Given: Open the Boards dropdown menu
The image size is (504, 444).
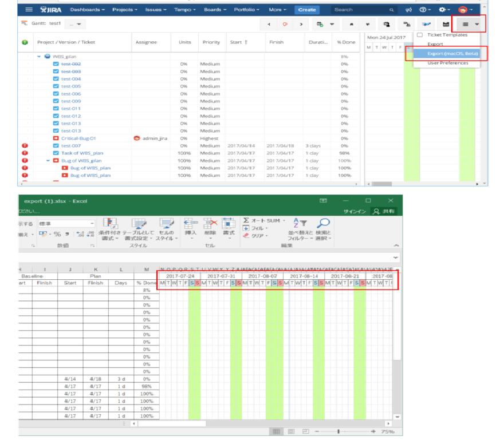Looking at the screenshot, I should [215, 10].
